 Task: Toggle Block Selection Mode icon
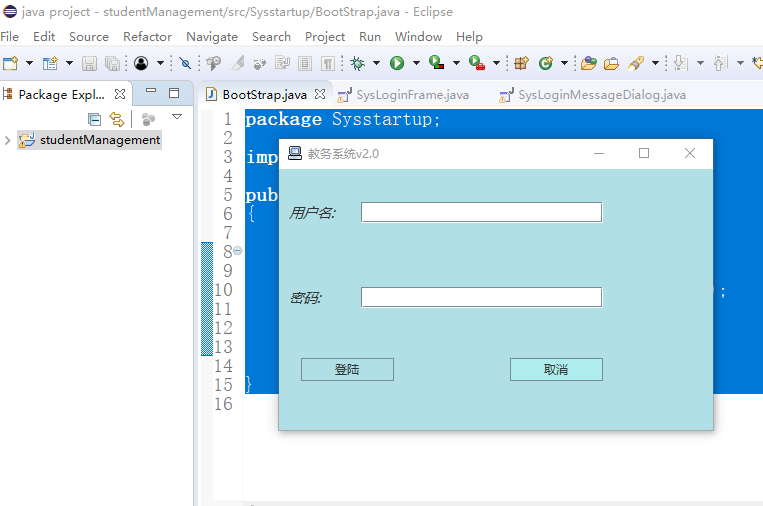coord(305,63)
